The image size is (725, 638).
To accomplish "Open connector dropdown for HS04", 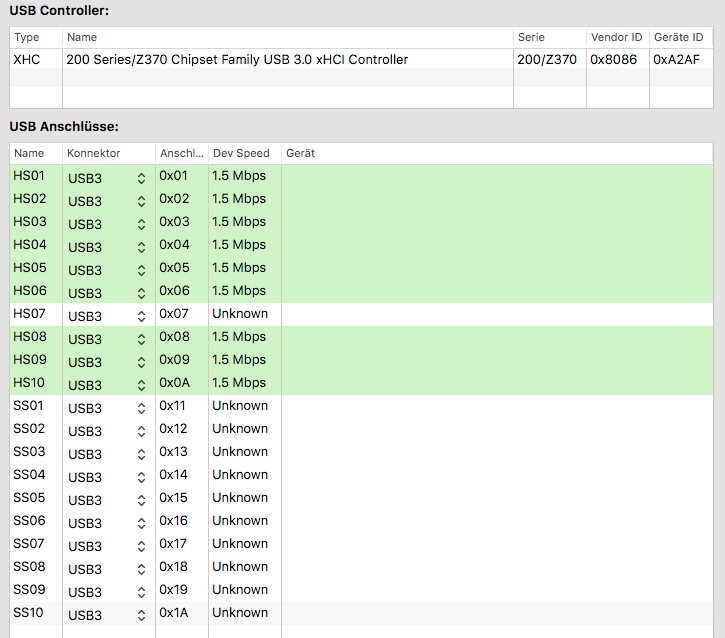I will click(x=107, y=247).
